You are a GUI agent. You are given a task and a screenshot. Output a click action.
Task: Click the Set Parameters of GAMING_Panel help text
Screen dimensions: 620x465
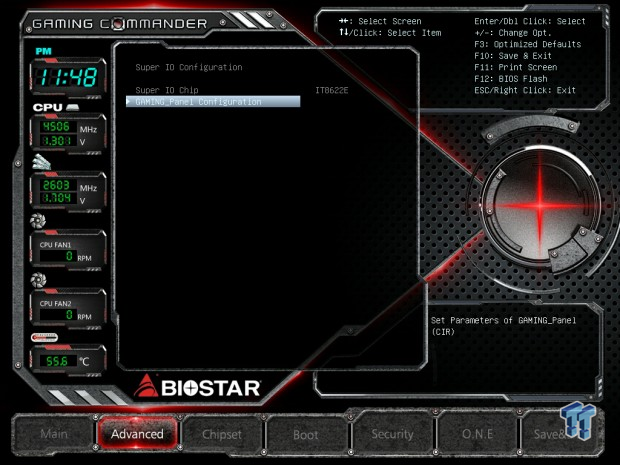point(503,326)
